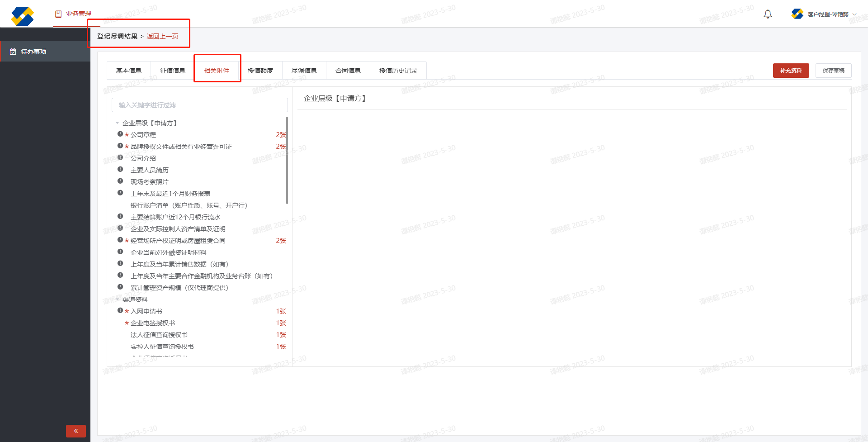Select 企业电签授权书 in the attachment tree
The width and height of the screenshot is (868, 442).
coord(153,323)
